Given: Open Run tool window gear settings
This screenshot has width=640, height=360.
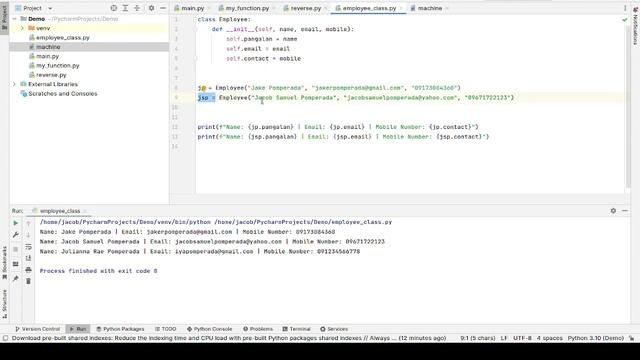Looking at the screenshot, I should coord(613,211).
